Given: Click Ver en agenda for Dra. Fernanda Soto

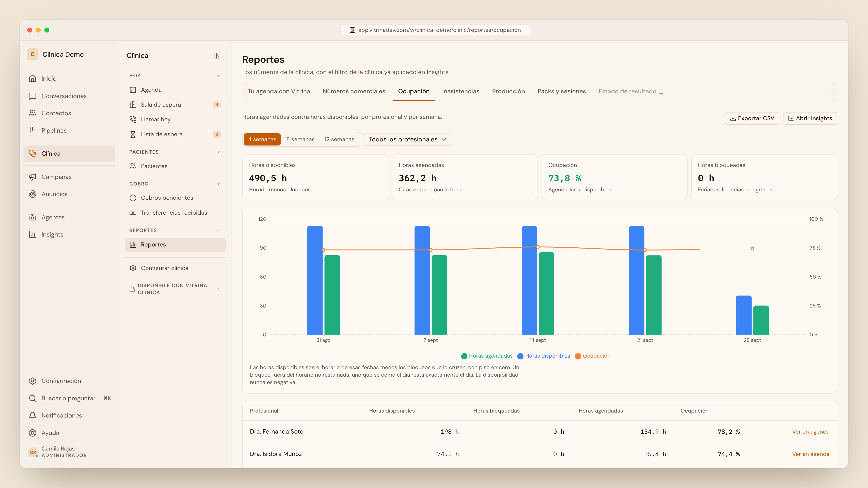Looking at the screenshot, I should tap(810, 432).
